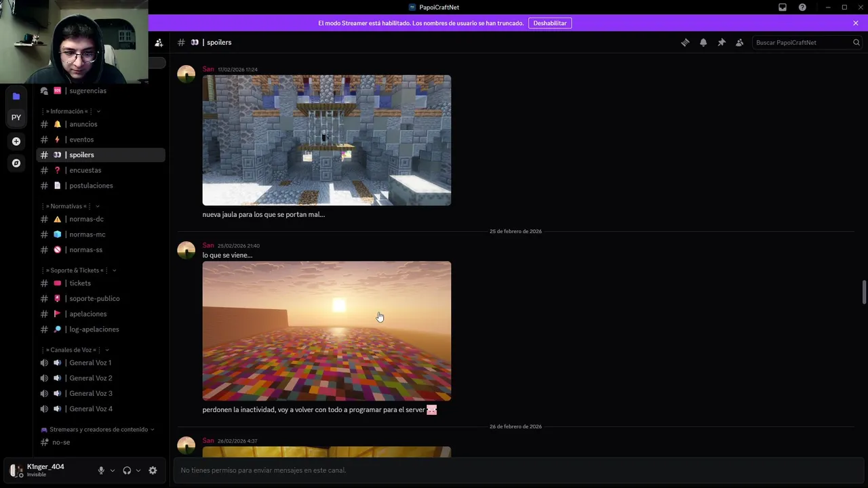Open the folder server icon in sidebar
The image size is (868, 488).
tap(16, 96)
